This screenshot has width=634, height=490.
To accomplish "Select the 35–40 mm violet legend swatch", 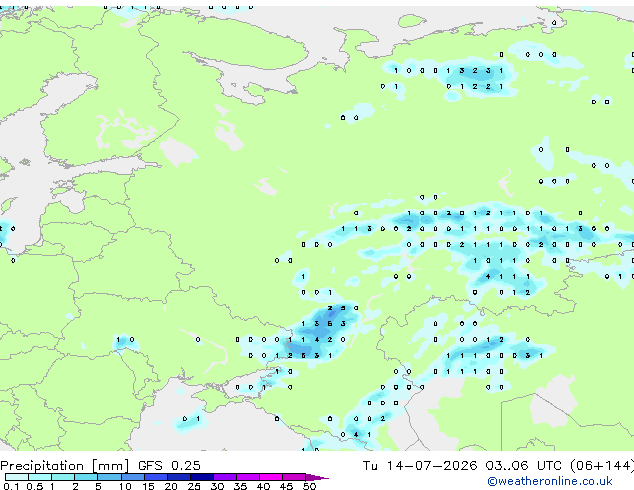I will point(248,477).
